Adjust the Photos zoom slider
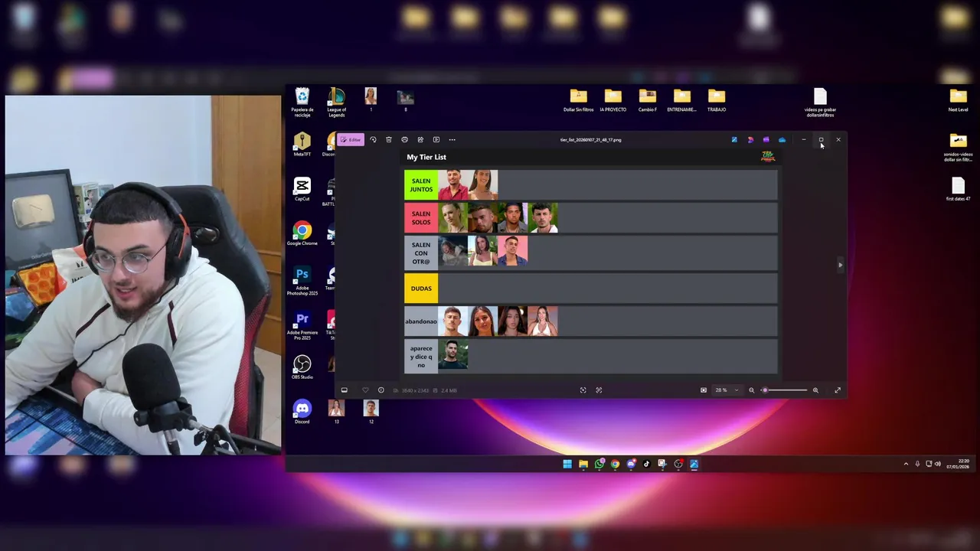 [783, 390]
